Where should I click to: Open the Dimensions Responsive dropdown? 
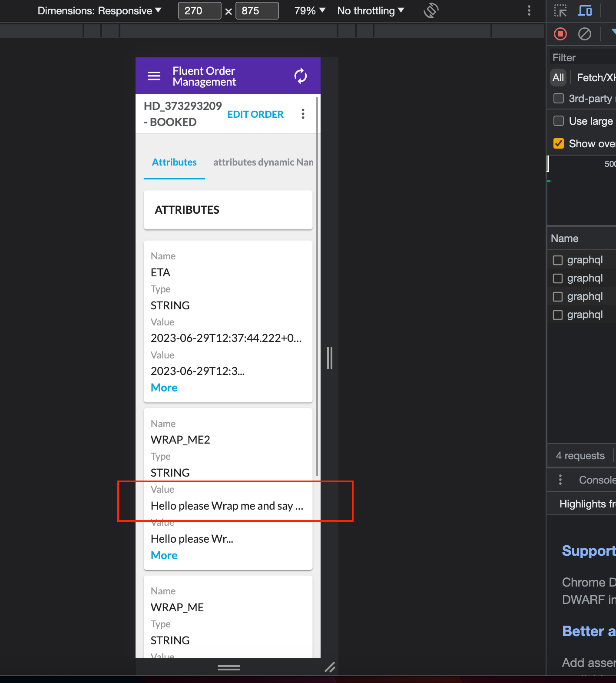pyautogui.click(x=99, y=11)
